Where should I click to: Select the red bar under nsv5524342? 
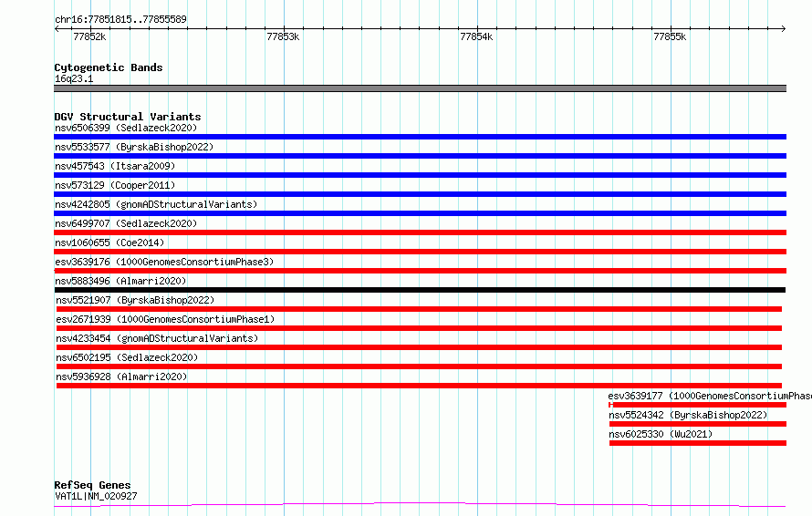(x=698, y=424)
